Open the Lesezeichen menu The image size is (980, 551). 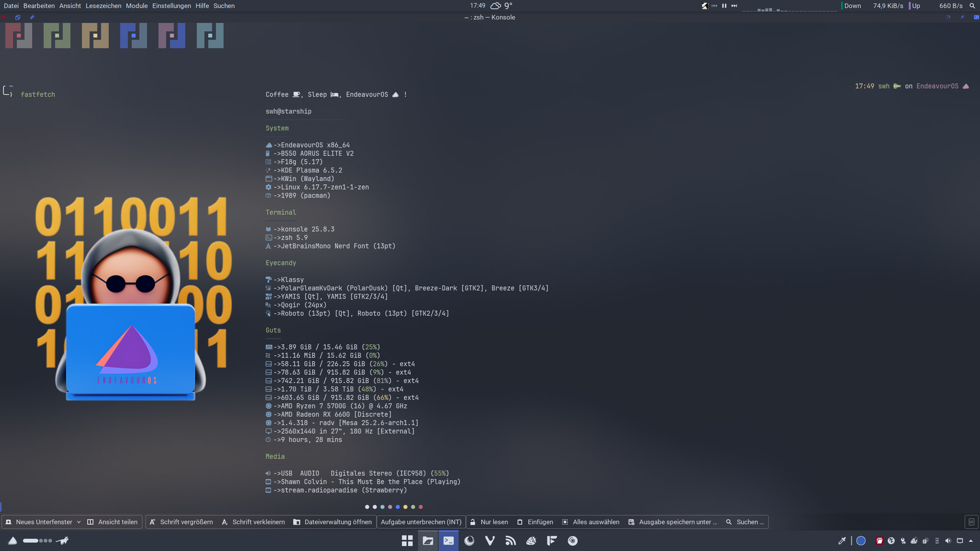point(103,6)
